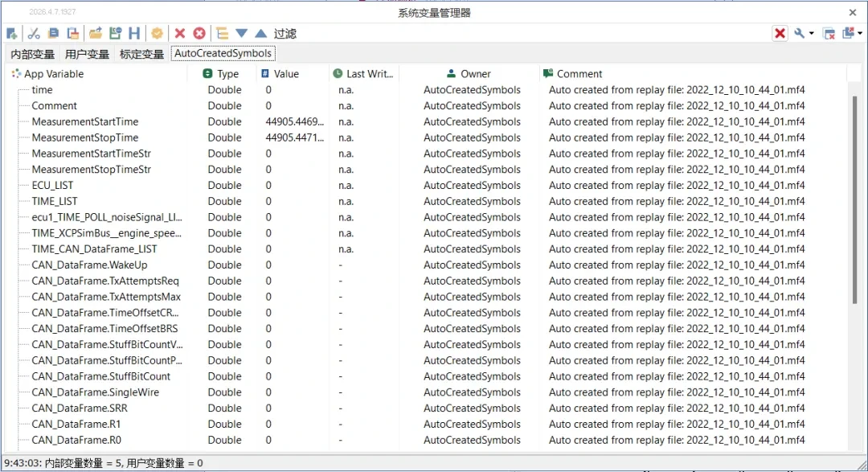The height and width of the screenshot is (472, 868).
Task: Click the paste icon in toolbar
Action: pyautogui.click(x=73, y=33)
